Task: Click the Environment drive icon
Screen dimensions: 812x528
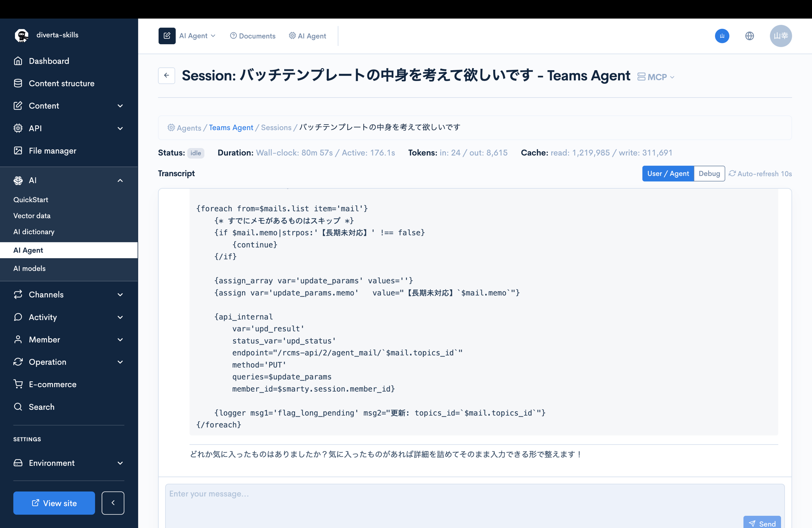Action: [x=18, y=463]
